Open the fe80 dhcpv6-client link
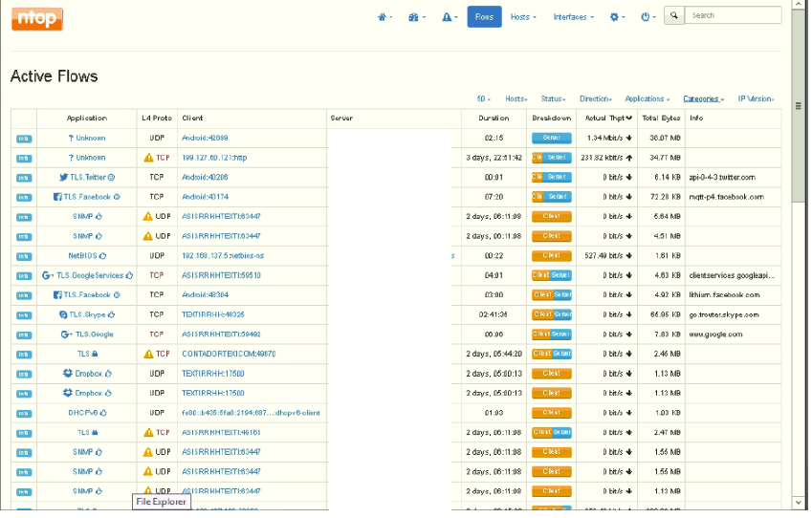Viewport: 812px width, 518px height. (251, 414)
